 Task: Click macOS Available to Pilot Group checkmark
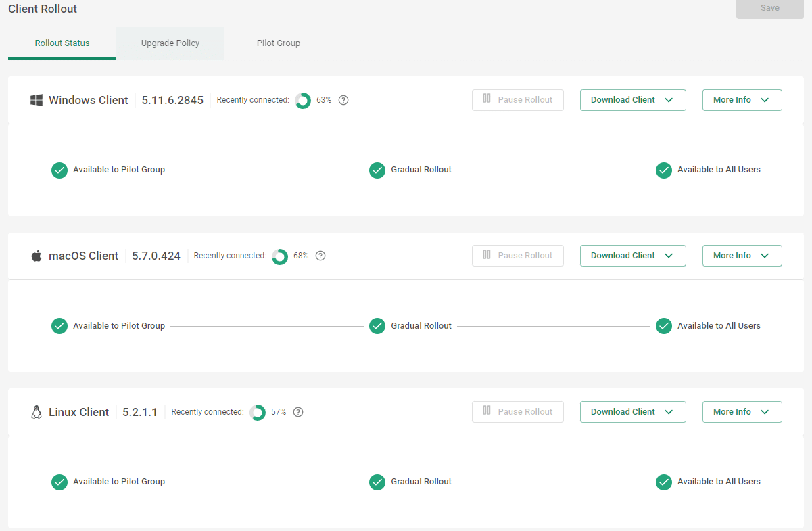coord(59,326)
